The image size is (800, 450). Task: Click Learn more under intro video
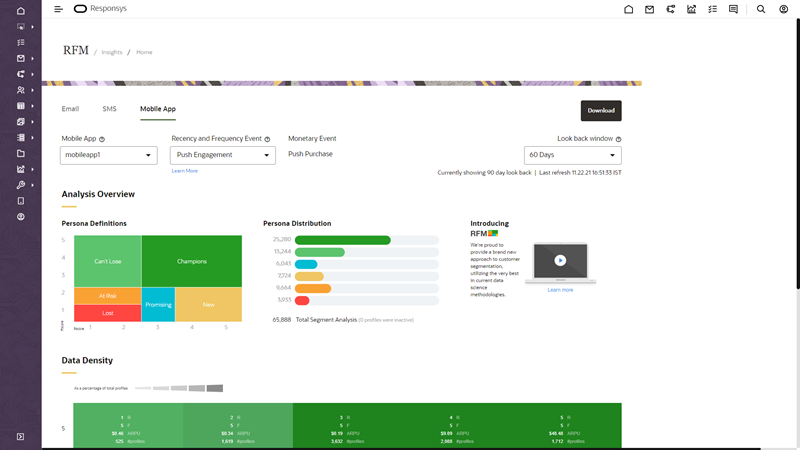(x=560, y=290)
